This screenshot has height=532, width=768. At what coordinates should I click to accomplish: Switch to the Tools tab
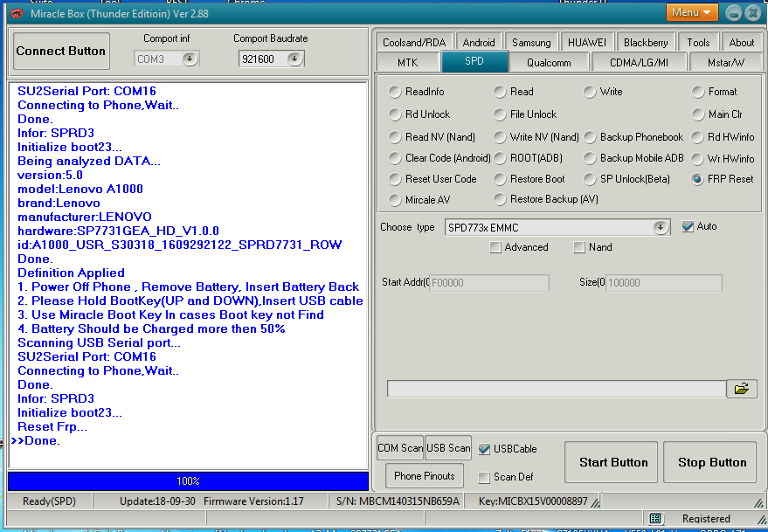(698, 42)
